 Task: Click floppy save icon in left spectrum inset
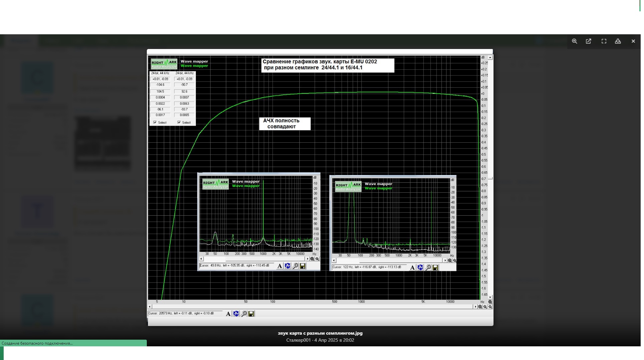pos(303,266)
